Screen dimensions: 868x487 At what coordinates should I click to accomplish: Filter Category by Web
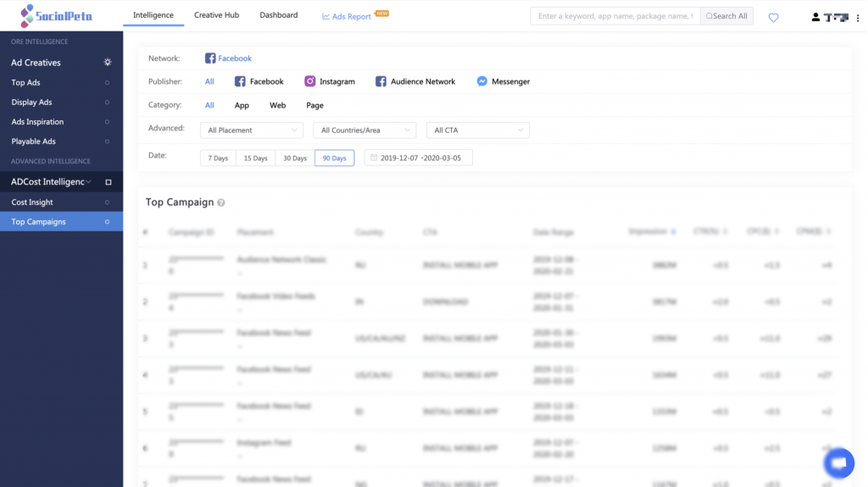point(277,105)
